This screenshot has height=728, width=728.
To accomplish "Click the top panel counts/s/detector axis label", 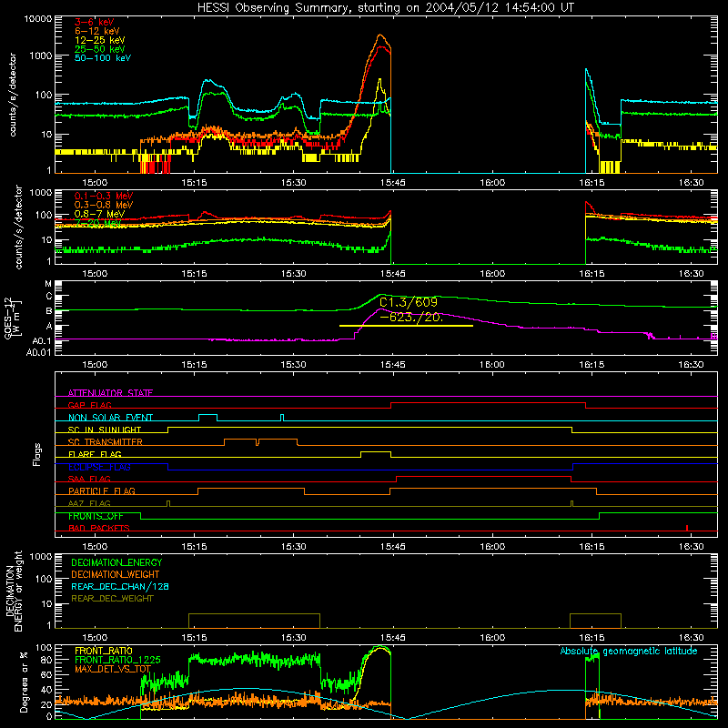I will [x=13, y=95].
